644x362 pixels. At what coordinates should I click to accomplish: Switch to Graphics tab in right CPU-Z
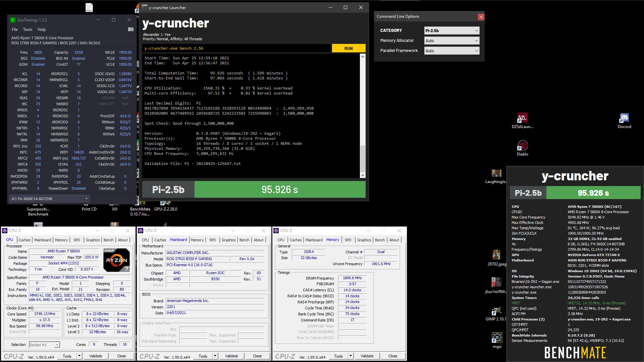(x=364, y=240)
